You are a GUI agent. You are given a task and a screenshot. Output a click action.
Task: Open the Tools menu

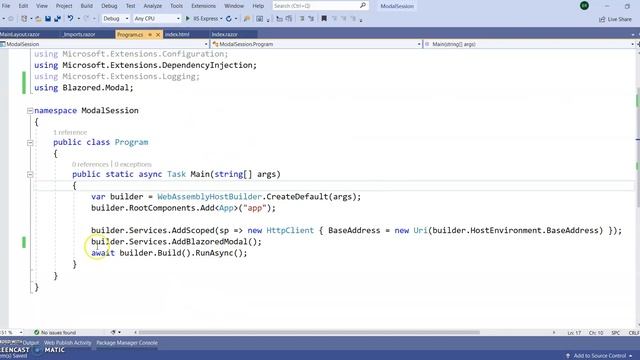tap(176, 6)
